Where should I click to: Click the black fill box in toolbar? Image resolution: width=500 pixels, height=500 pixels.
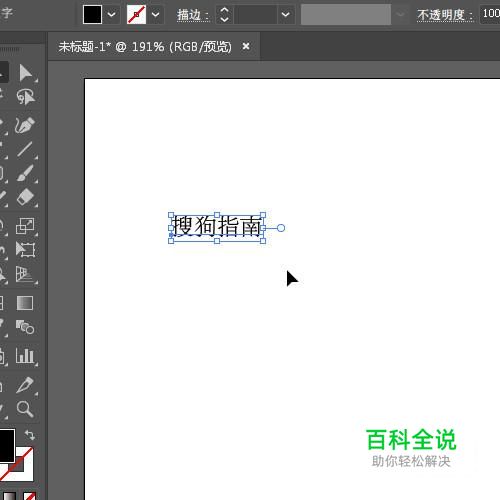click(6, 445)
